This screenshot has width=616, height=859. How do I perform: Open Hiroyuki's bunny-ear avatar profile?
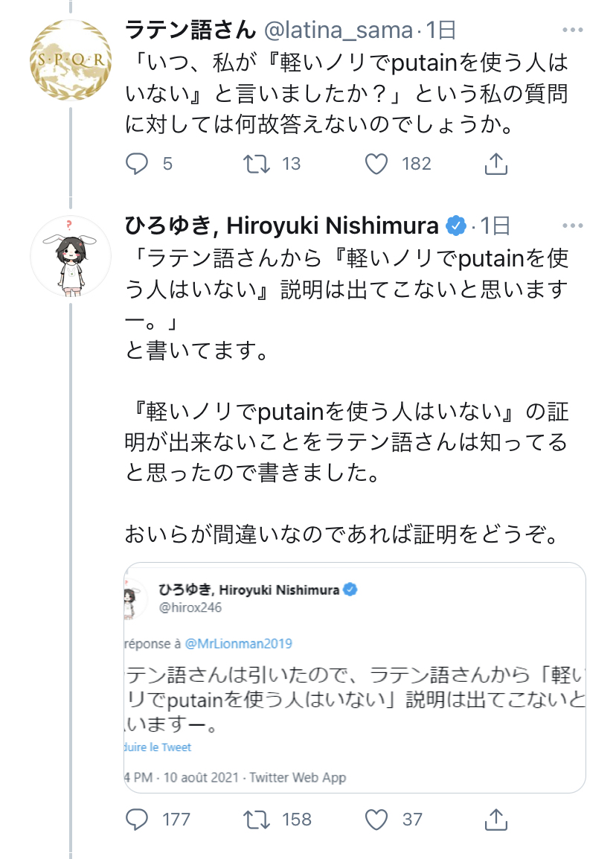[x=71, y=256]
